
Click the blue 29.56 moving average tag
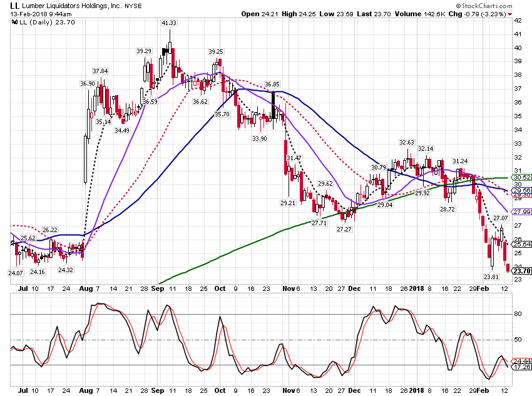[521, 190]
